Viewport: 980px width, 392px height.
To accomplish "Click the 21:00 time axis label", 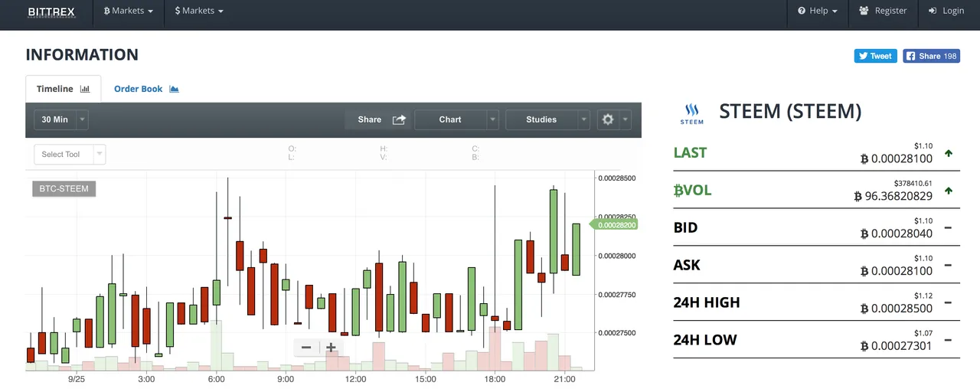I will 564,380.
